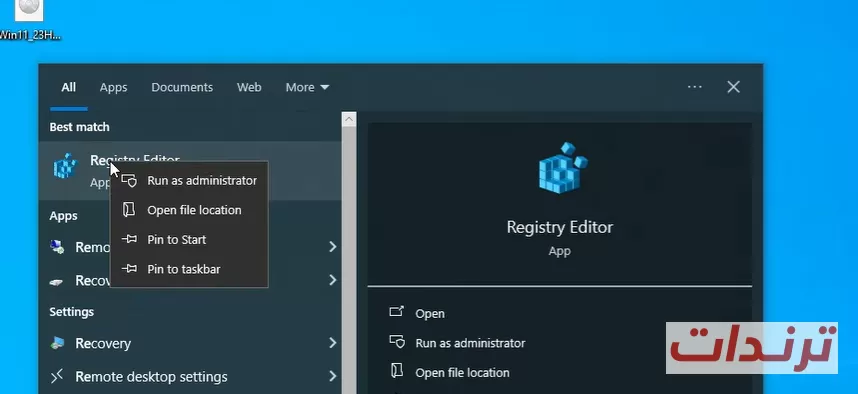Switch to the All tab
858x394 pixels.
pyautogui.click(x=68, y=88)
